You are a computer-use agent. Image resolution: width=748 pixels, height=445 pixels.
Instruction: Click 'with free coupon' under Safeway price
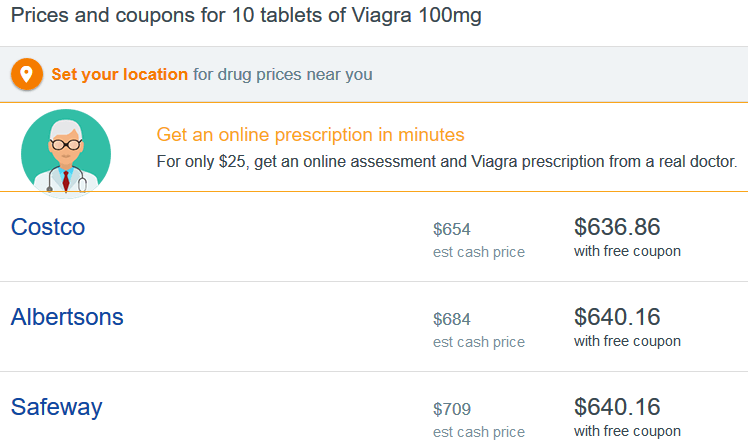pos(627,431)
